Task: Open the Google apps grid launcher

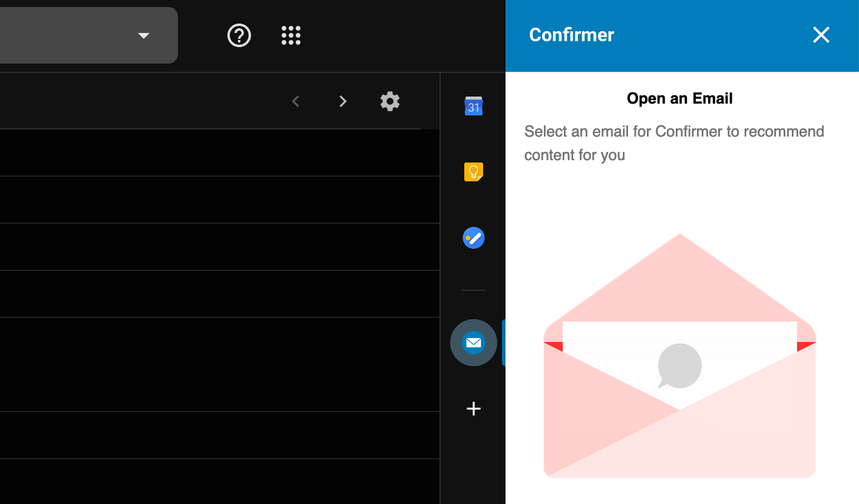Action: click(x=291, y=35)
